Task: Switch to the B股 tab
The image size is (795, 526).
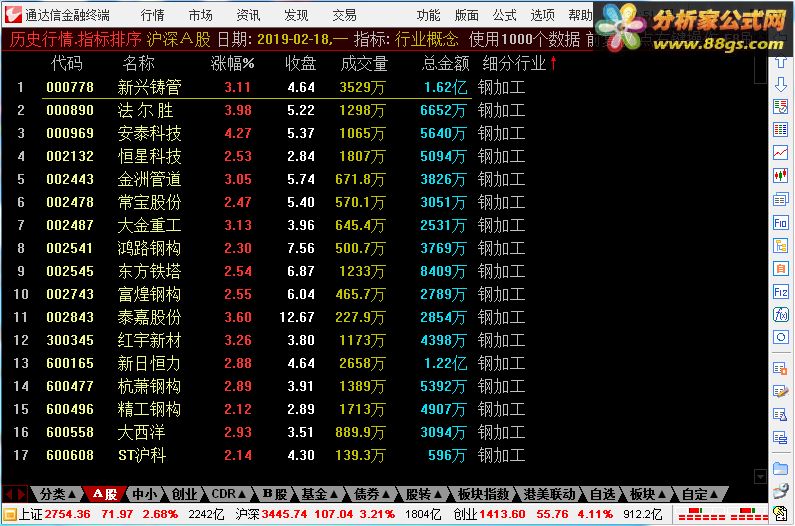Action: (x=275, y=494)
